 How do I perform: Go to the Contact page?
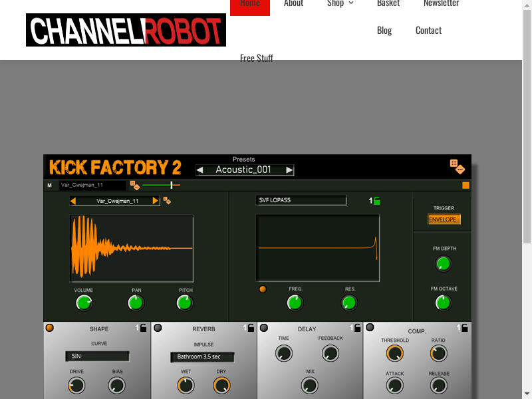428,31
